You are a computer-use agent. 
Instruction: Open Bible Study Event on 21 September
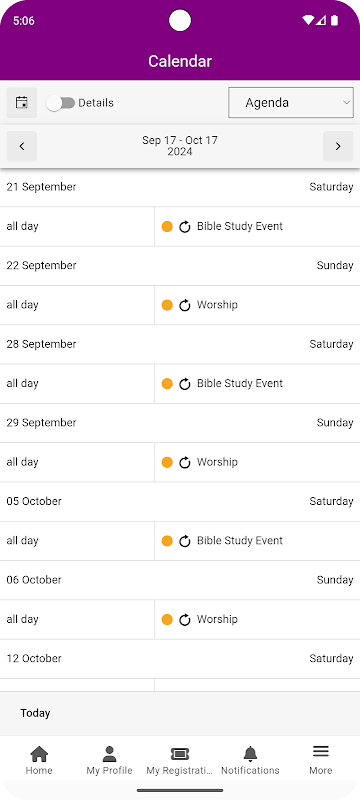pos(240,226)
